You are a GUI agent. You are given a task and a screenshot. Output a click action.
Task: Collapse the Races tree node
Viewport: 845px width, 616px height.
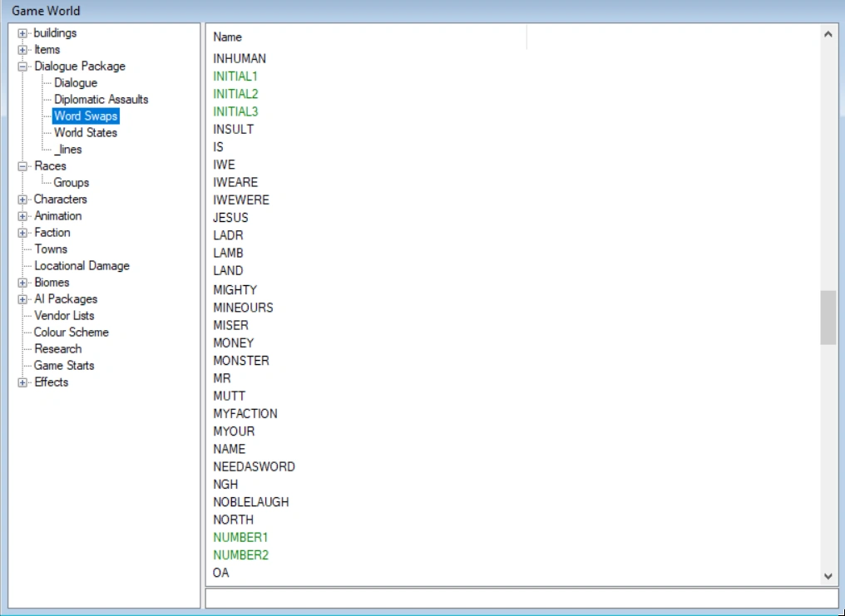22,166
